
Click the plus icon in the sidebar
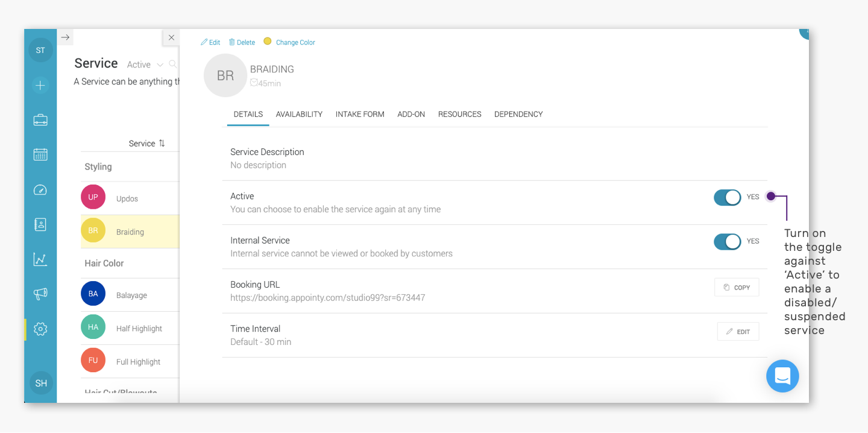(40, 86)
